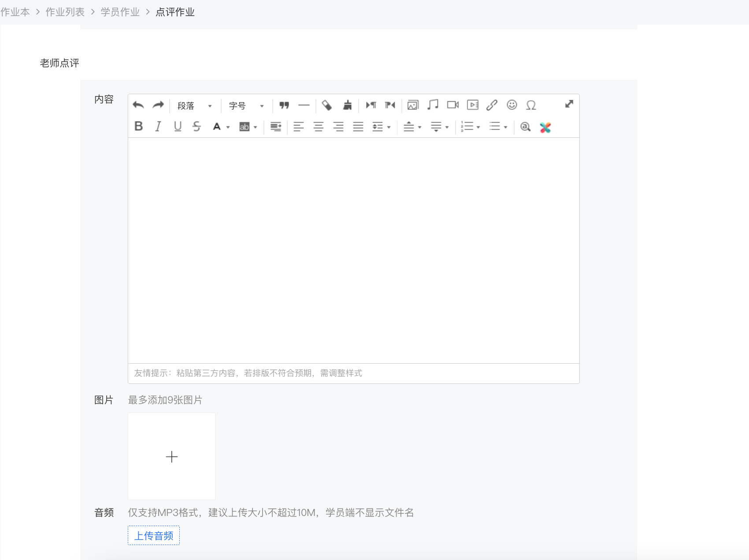749x560 pixels.
Task: Add an image with plus box
Action: [x=171, y=456]
